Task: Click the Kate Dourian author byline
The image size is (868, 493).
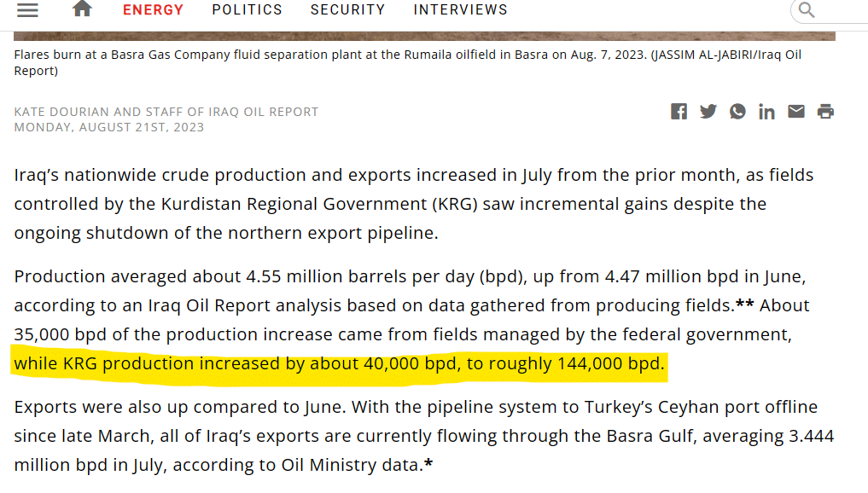Action: click(x=166, y=112)
